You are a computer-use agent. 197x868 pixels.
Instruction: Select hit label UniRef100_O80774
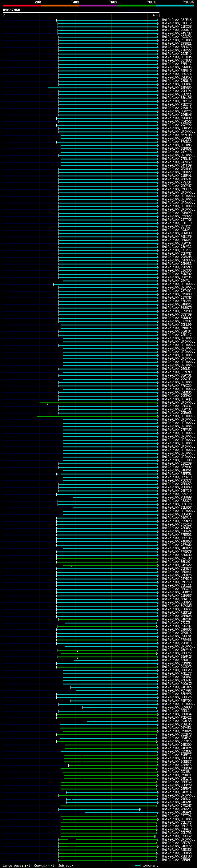176,74
